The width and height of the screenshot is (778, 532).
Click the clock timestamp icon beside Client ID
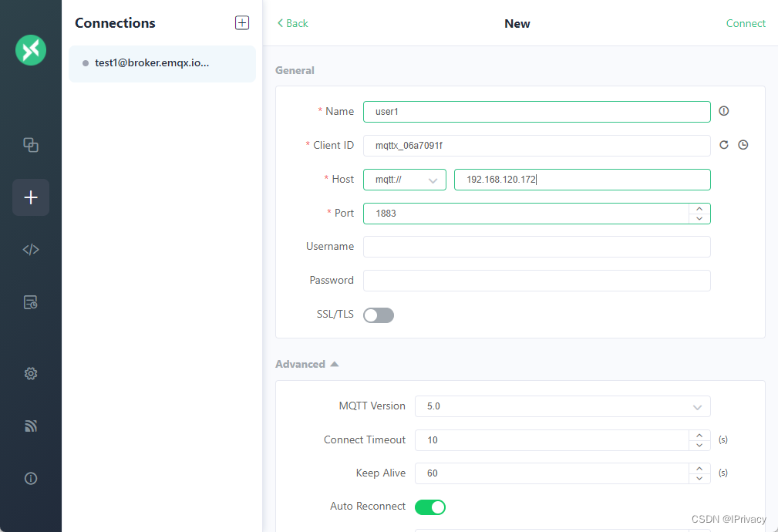click(x=743, y=145)
